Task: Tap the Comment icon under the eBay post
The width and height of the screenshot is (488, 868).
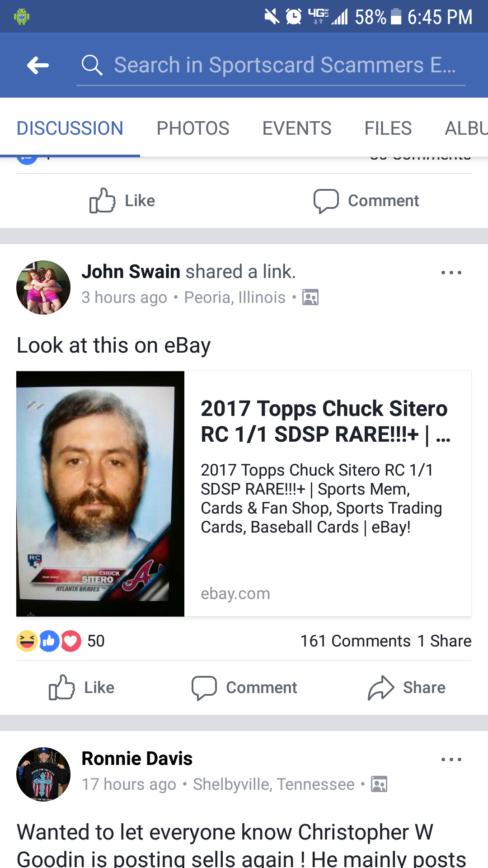Action: (x=204, y=688)
